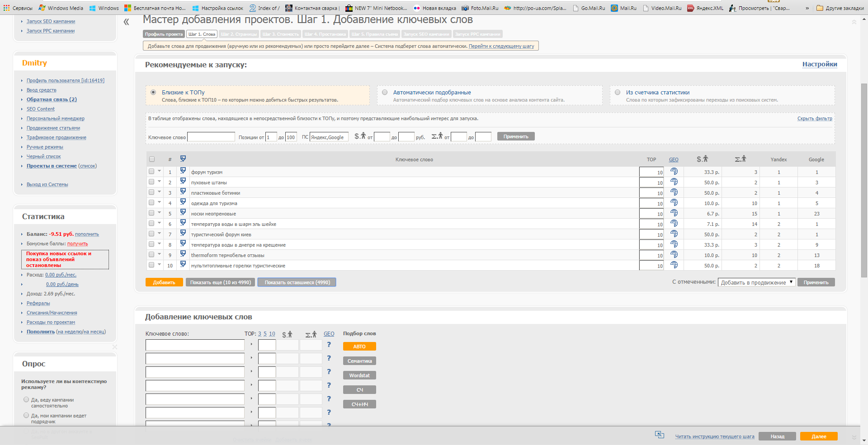Tick the select-all checkbox in the table header
The image size is (868, 445).
click(152, 159)
